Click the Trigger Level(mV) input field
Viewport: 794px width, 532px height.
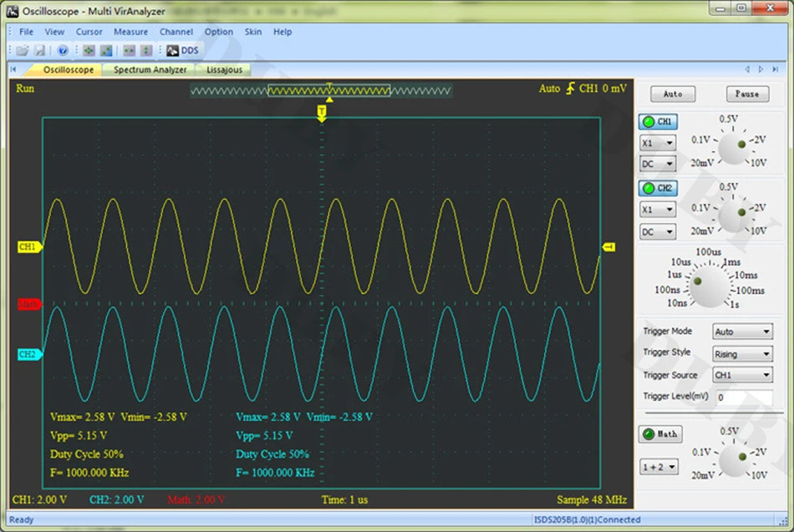(743, 398)
